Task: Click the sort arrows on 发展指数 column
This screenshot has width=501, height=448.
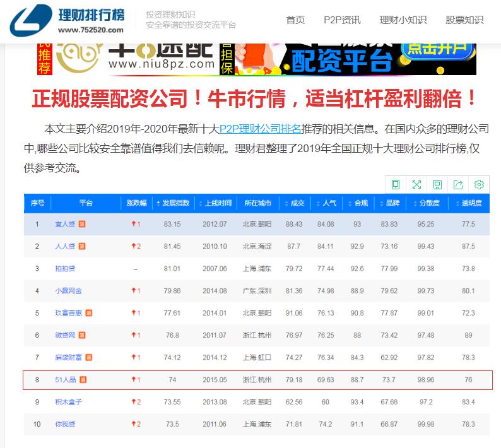Action: (158, 203)
